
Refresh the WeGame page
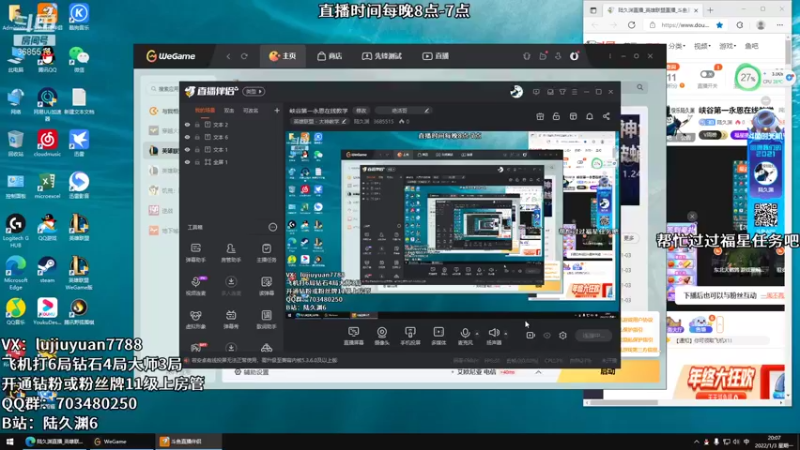[x=244, y=56]
